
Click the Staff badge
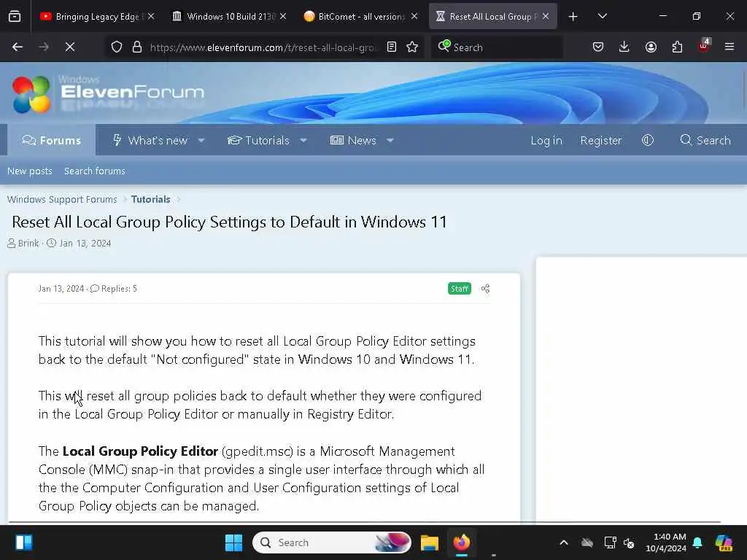(460, 289)
